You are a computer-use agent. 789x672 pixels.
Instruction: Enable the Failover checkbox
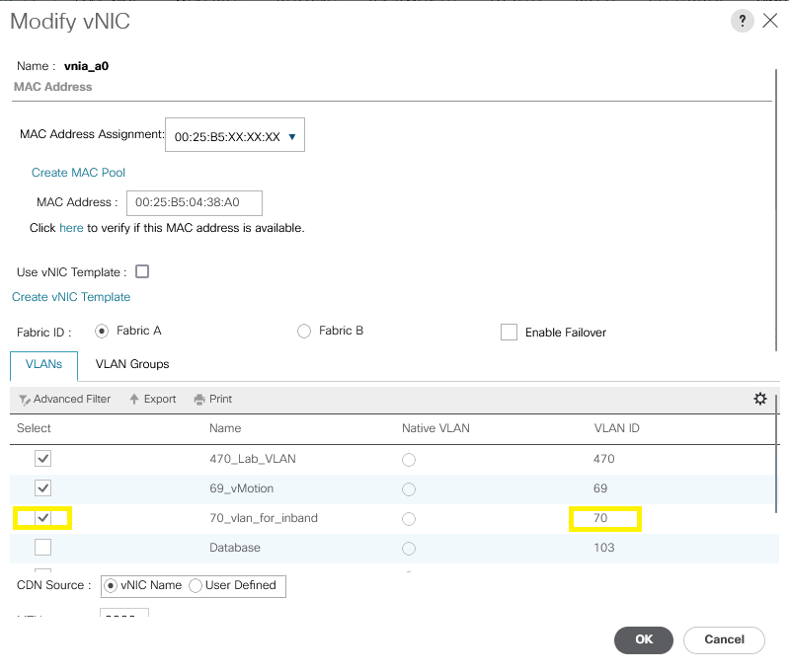click(x=509, y=332)
